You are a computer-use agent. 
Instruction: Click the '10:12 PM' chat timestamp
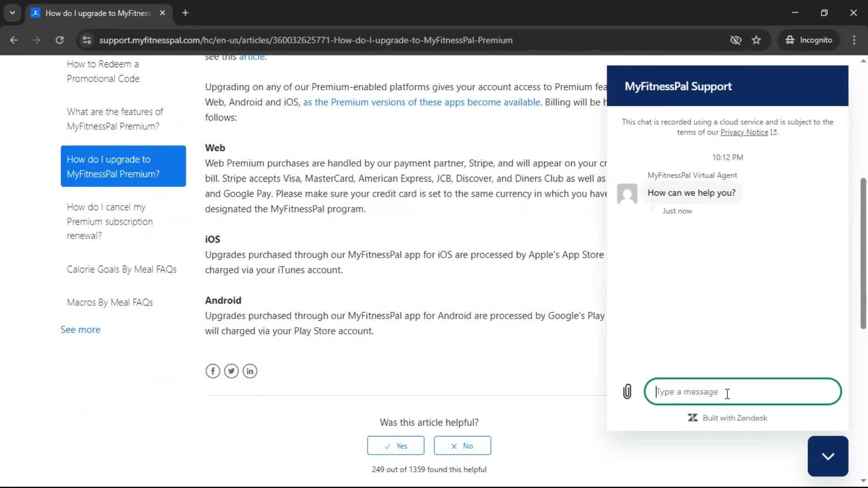[727, 157]
